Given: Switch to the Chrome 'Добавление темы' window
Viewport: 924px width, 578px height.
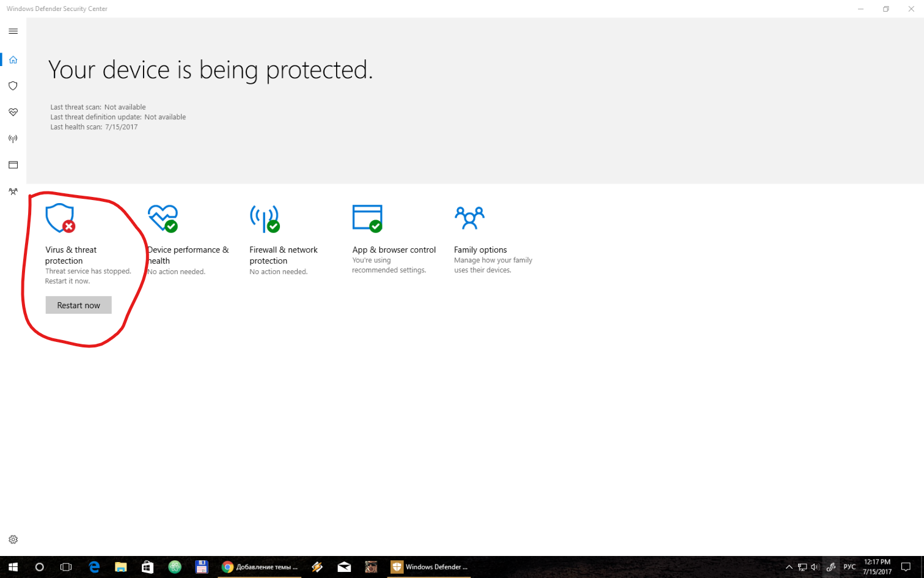Looking at the screenshot, I should tap(260, 567).
